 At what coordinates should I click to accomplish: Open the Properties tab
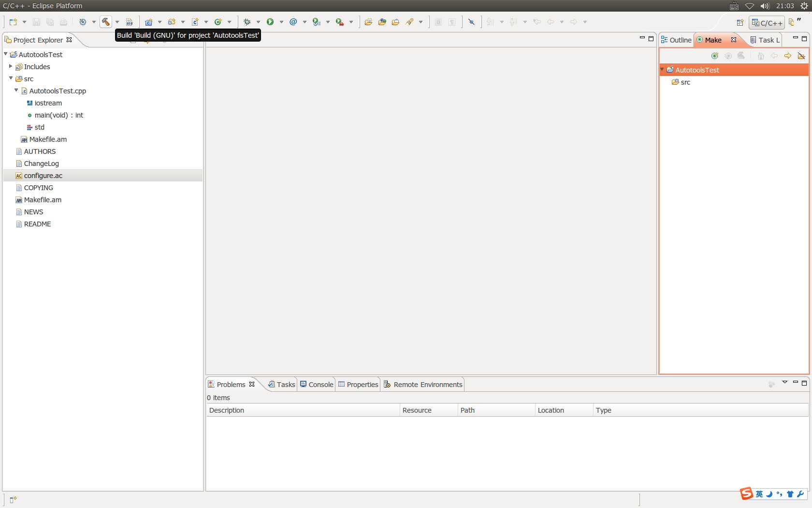pyautogui.click(x=358, y=385)
